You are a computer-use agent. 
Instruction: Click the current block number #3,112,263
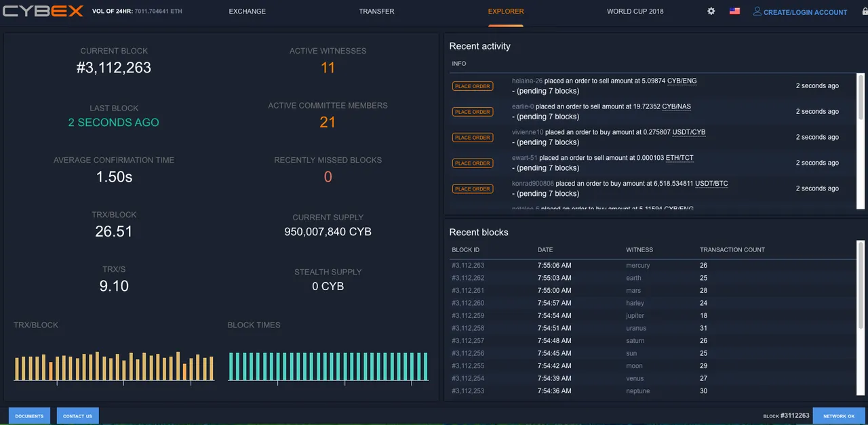click(114, 68)
